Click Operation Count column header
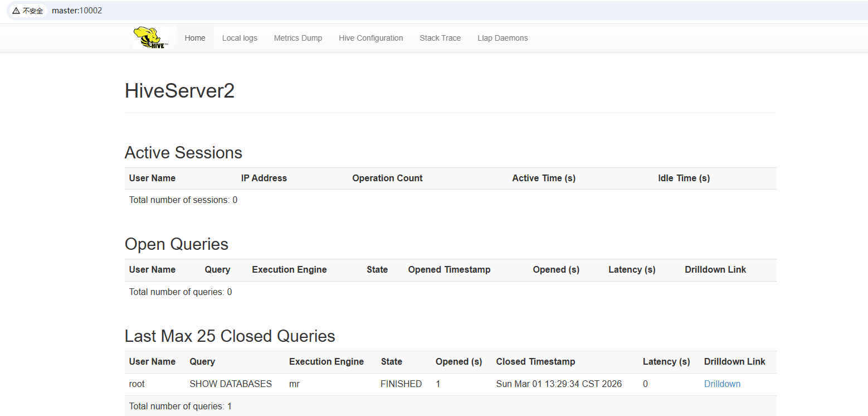The height and width of the screenshot is (416, 868). 387,178
